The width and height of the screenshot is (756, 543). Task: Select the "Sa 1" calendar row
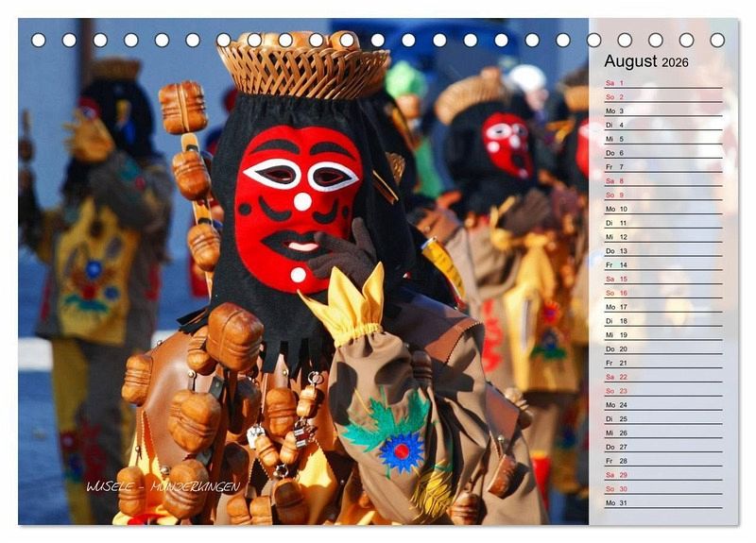(663, 83)
